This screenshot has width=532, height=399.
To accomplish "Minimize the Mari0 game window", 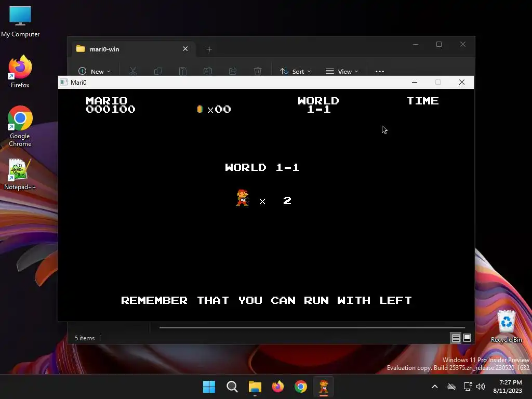I will (415, 82).
